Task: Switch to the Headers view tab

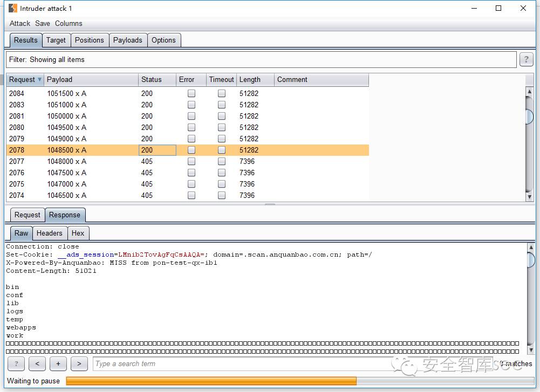Action: click(49, 233)
